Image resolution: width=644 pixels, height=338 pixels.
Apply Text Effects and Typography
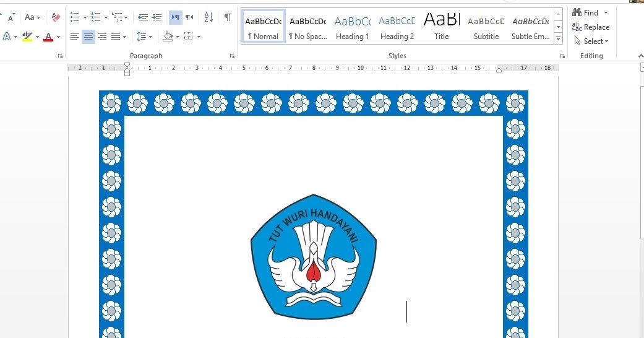tap(7, 37)
